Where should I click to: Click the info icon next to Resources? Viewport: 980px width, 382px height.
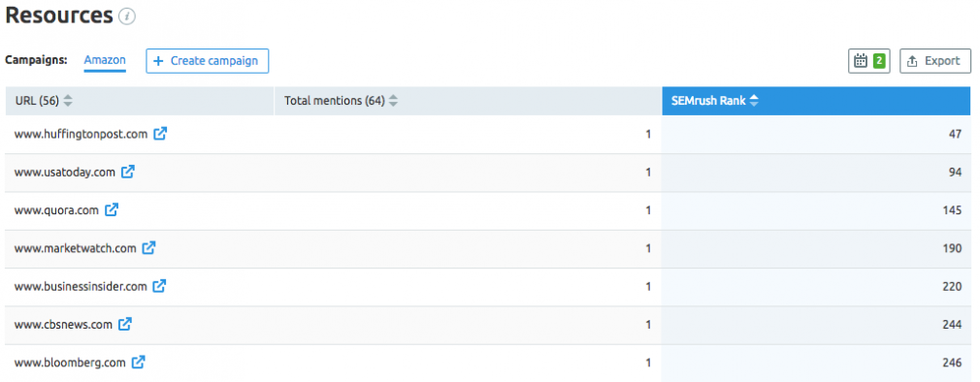tap(127, 16)
